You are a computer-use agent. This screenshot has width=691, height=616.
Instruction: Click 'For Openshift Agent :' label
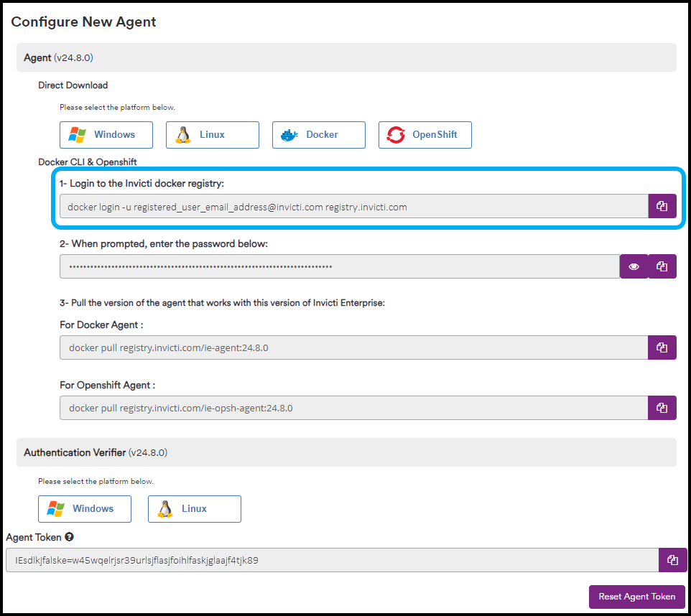[108, 385]
